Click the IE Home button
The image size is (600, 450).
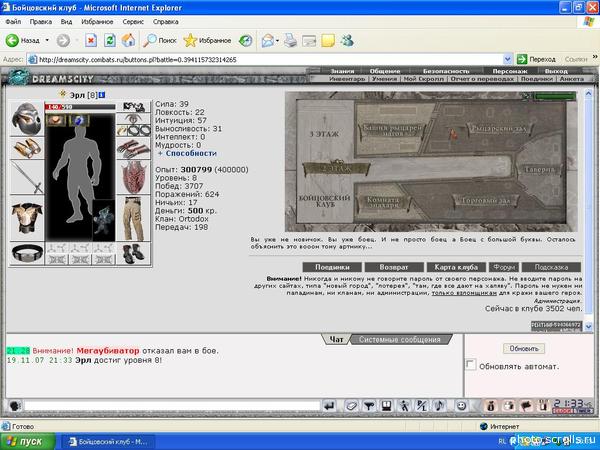[129, 40]
